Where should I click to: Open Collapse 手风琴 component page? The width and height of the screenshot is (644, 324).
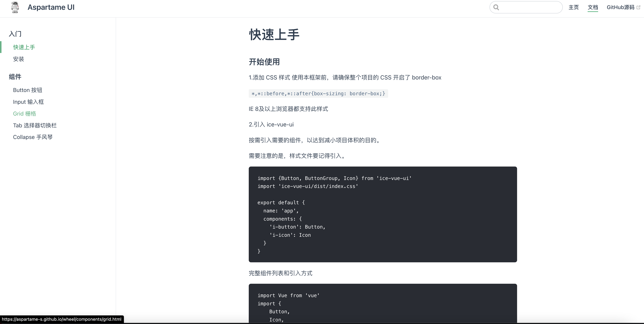(33, 137)
